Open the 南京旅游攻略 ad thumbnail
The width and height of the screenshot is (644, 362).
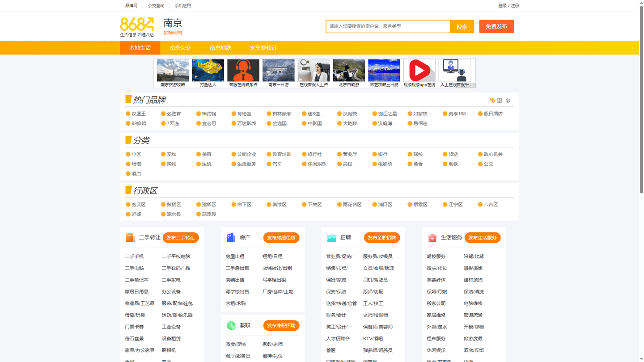173,73
